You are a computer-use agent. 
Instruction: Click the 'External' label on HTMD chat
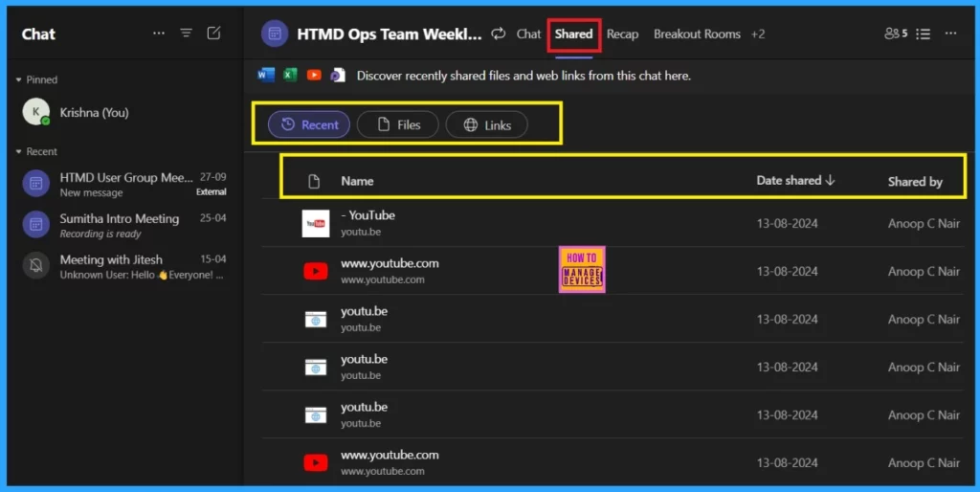[x=212, y=192]
